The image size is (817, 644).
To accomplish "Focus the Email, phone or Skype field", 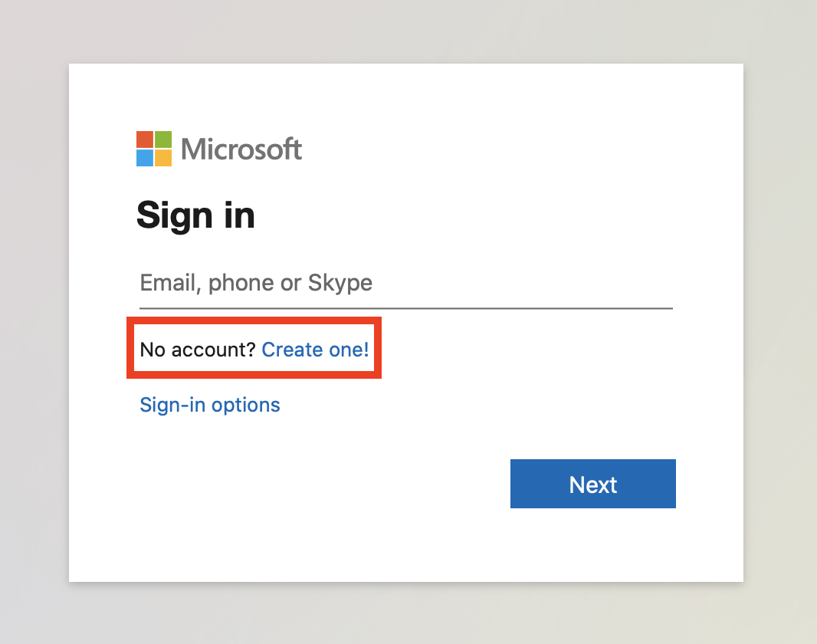I will point(405,283).
